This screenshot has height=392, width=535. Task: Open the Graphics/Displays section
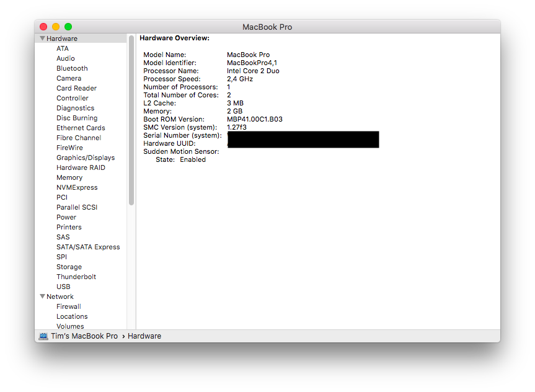coord(86,158)
